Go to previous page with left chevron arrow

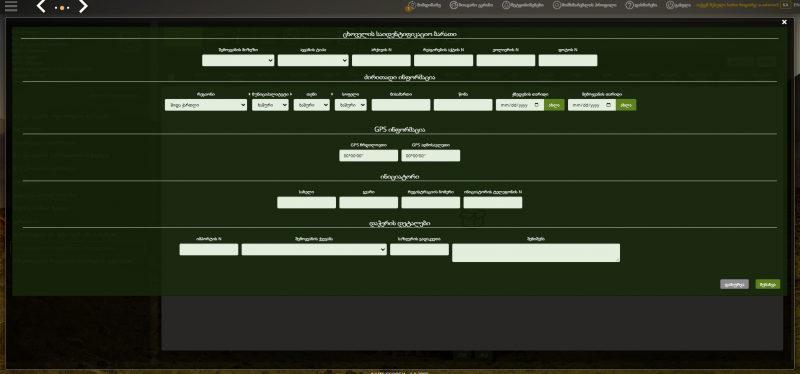(x=41, y=7)
